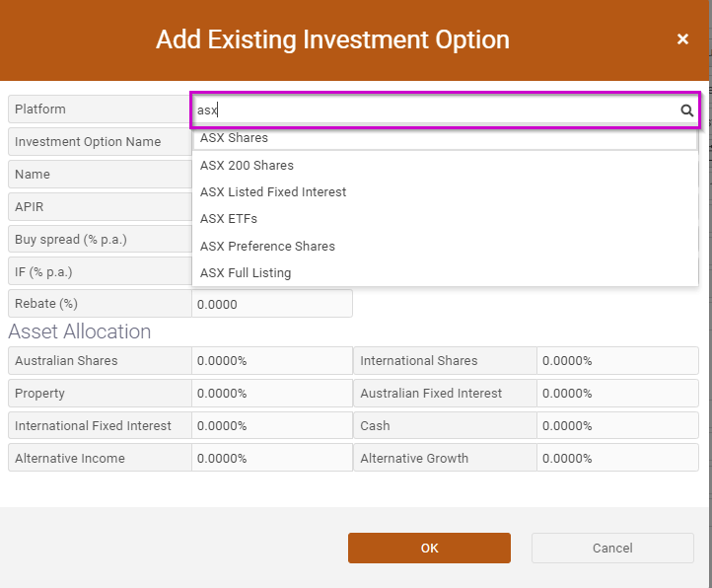The image size is (712, 588).
Task: Click the Alternative Income value field
Action: tap(272, 458)
